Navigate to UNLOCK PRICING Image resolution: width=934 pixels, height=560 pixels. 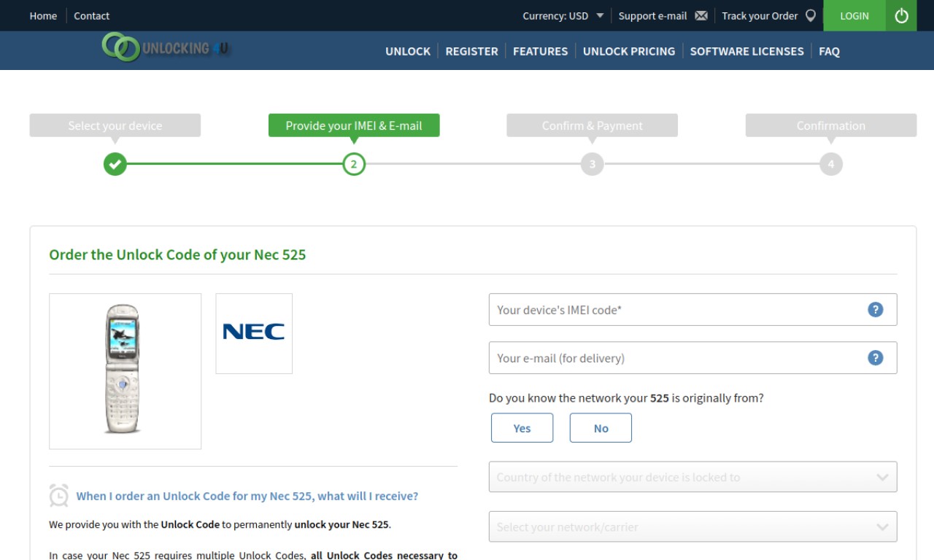click(629, 51)
